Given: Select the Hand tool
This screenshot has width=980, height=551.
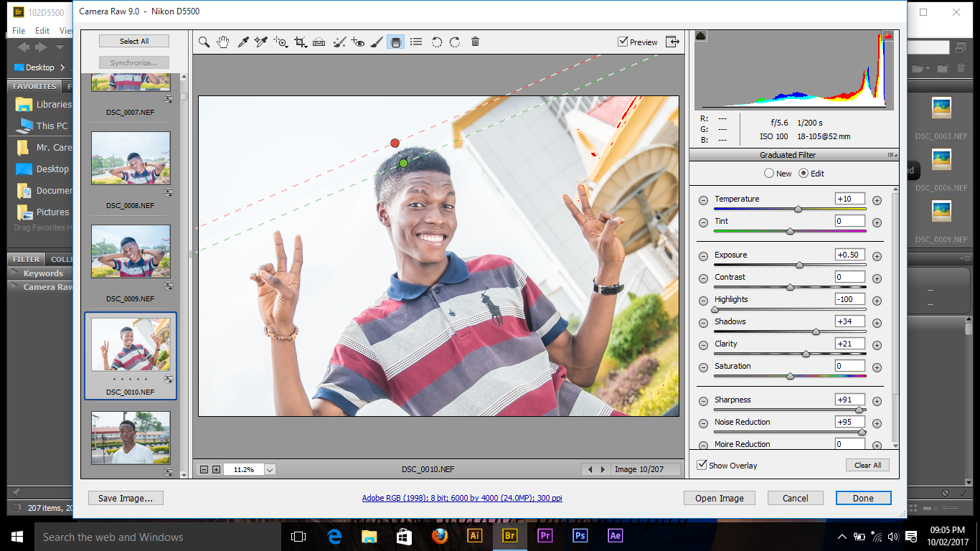Looking at the screenshot, I should point(223,42).
